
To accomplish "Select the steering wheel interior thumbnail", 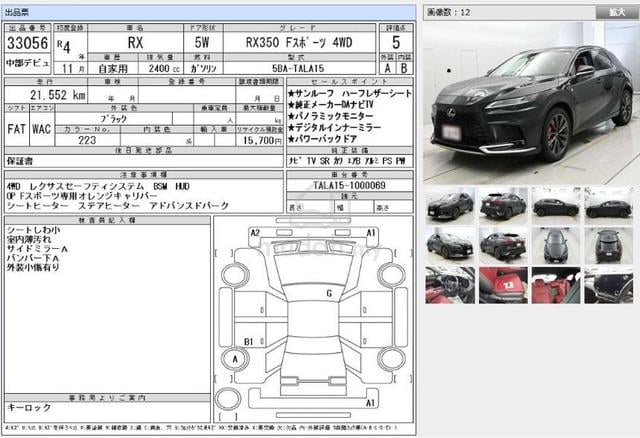I will point(450,285).
